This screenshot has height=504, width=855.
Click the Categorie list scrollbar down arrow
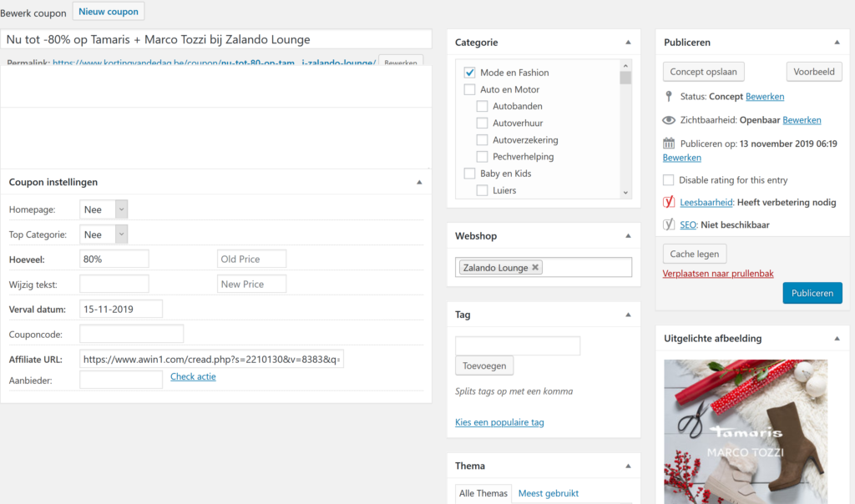(625, 192)
